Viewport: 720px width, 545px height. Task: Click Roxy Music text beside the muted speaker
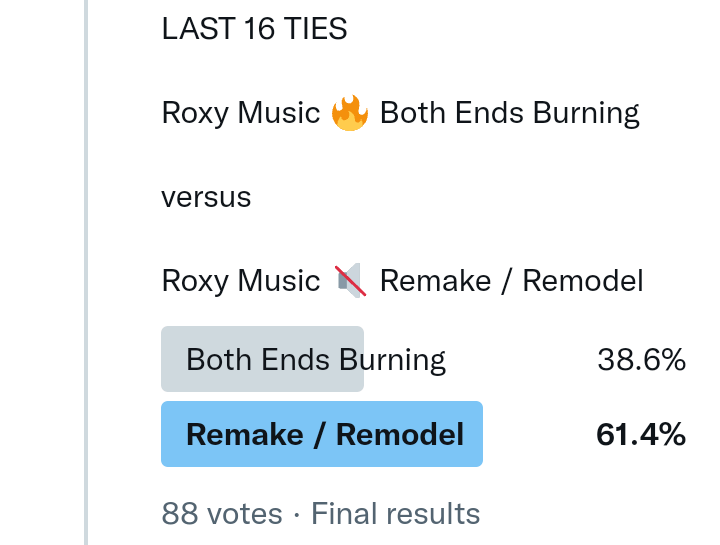point(240,281)
